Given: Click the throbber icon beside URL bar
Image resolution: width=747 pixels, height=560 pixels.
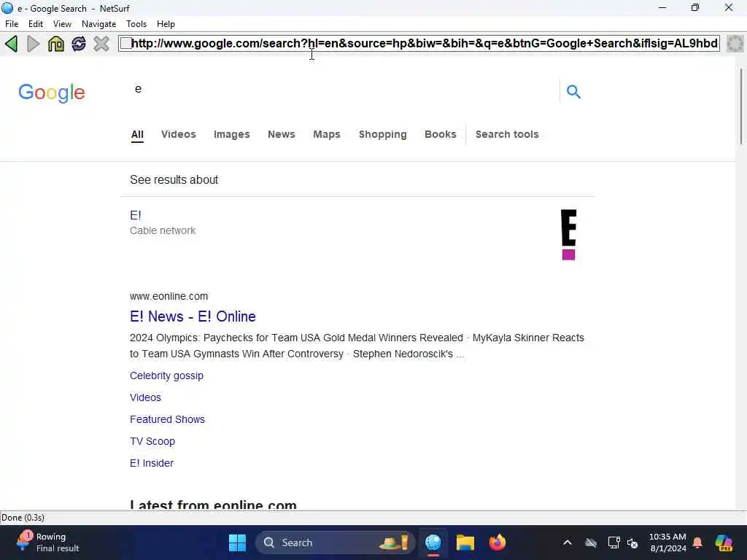Looking at the screenshot, I should (735, 44).
